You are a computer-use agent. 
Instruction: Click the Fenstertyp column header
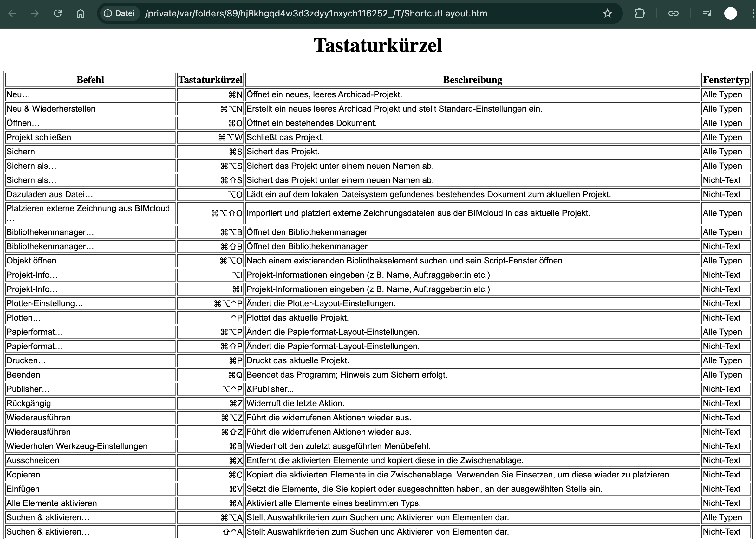[726, 80]
